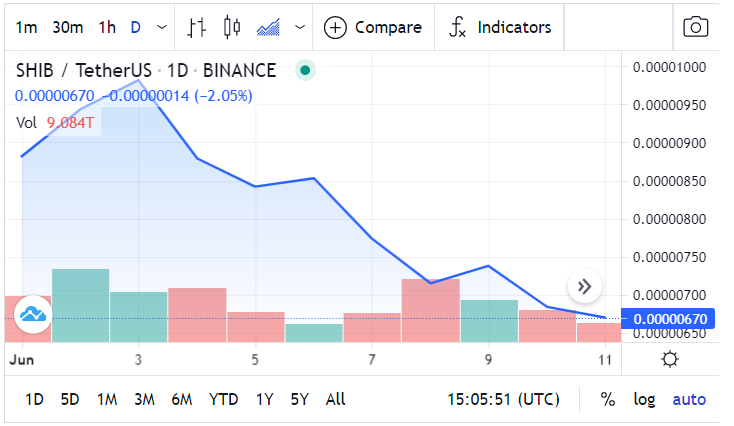Toggle percentage scale mode
The width and height of the screenshot is (734, 426).
coord(608,399)
